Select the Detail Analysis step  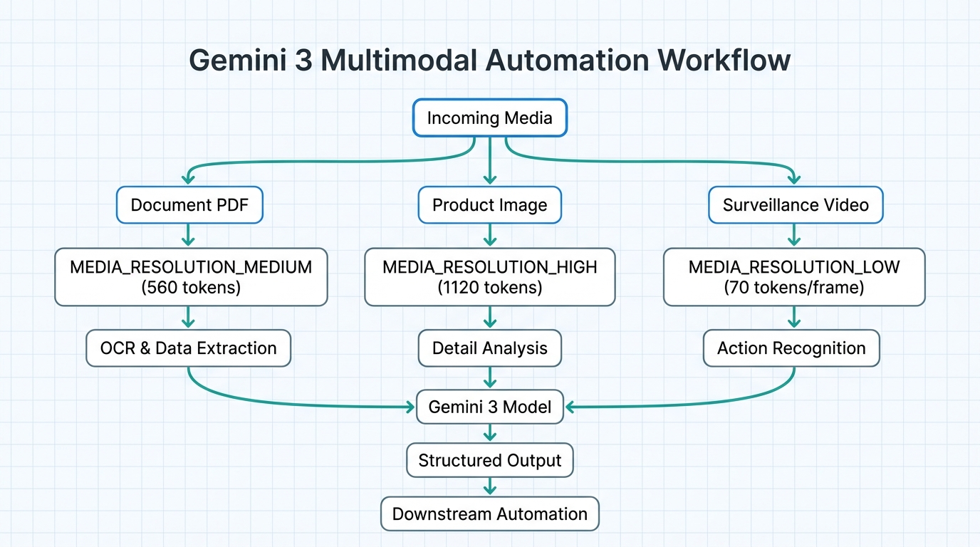click(x=489, y=348)
